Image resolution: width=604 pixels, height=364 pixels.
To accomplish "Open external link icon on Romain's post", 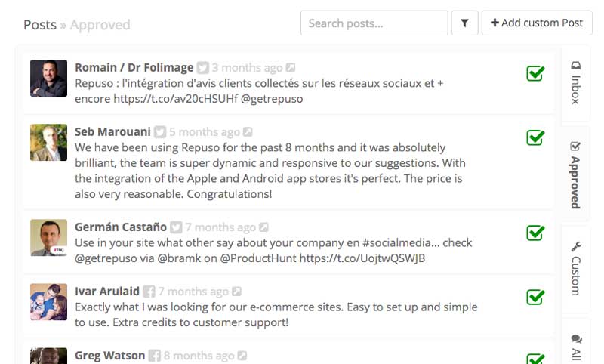I will tap(291, 68).
